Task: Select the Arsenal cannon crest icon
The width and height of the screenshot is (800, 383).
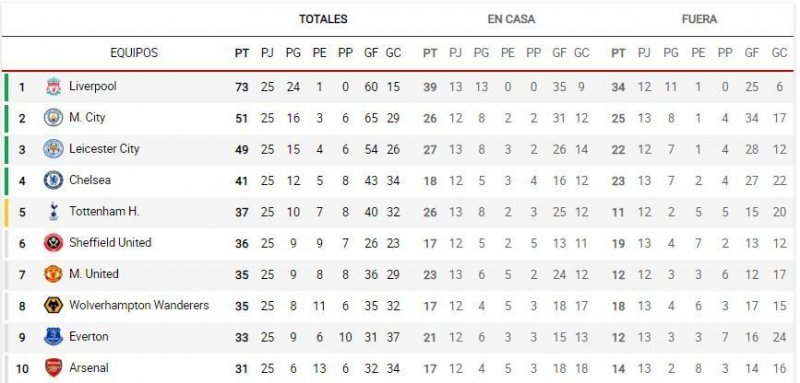Action: click(x=54, y=368)
